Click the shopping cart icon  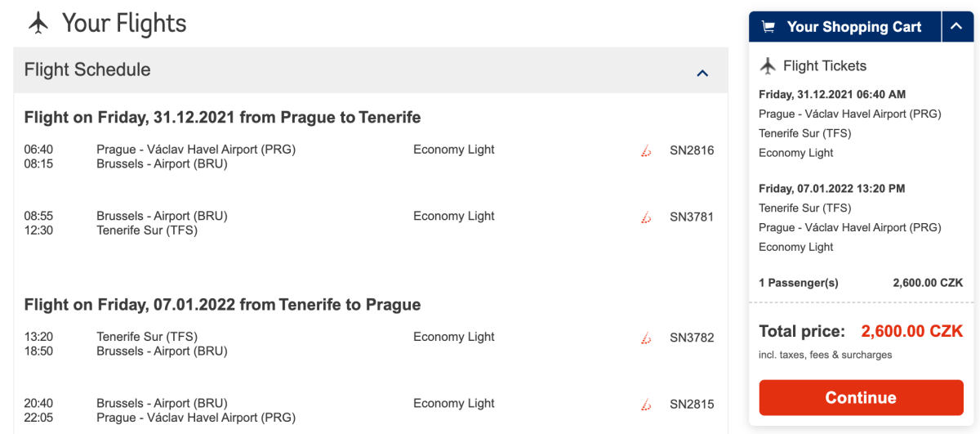(x=768, y=27)
